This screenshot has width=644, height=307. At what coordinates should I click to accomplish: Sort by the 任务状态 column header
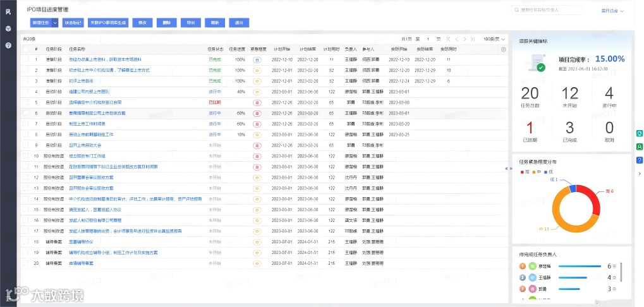[x=216, y=49]
